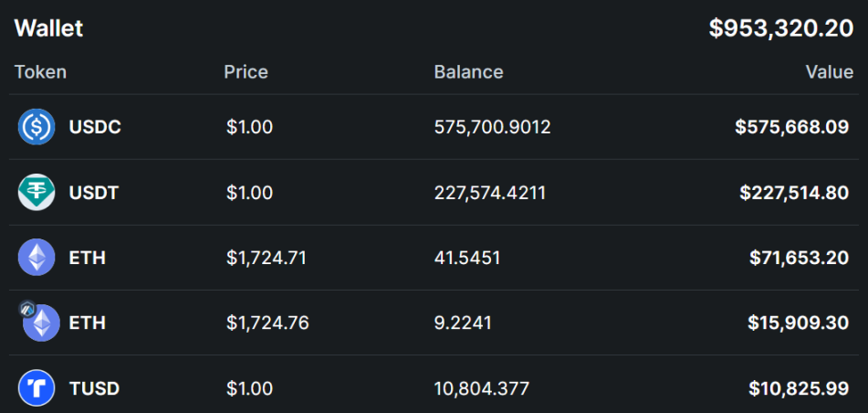Sort by the Value column header
Image resolution: width=868 pixels, height=413 pixels.
[x=829, y=72]
